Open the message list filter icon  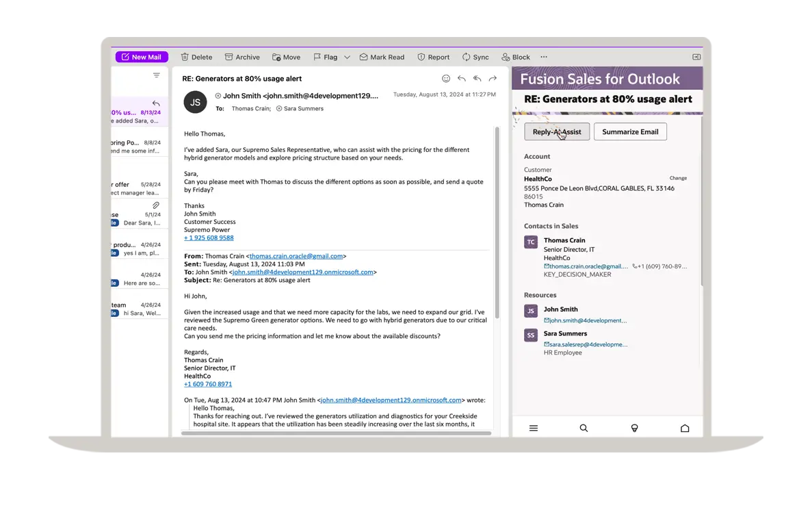point(157,75)
